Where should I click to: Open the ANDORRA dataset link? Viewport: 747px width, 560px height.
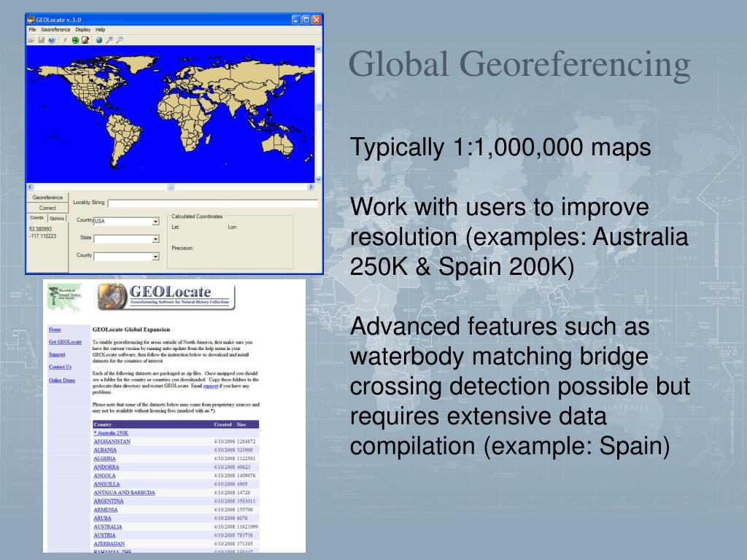click(107, 467)
